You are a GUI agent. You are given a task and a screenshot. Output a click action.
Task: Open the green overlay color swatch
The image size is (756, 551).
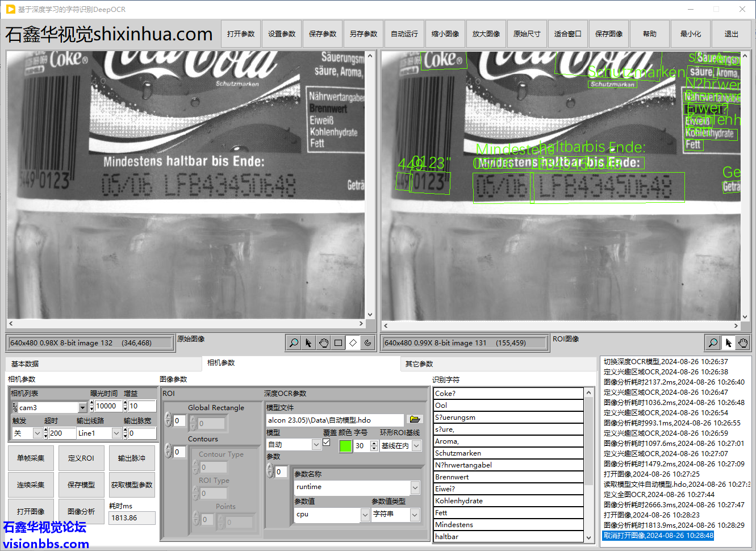(345, 446)
